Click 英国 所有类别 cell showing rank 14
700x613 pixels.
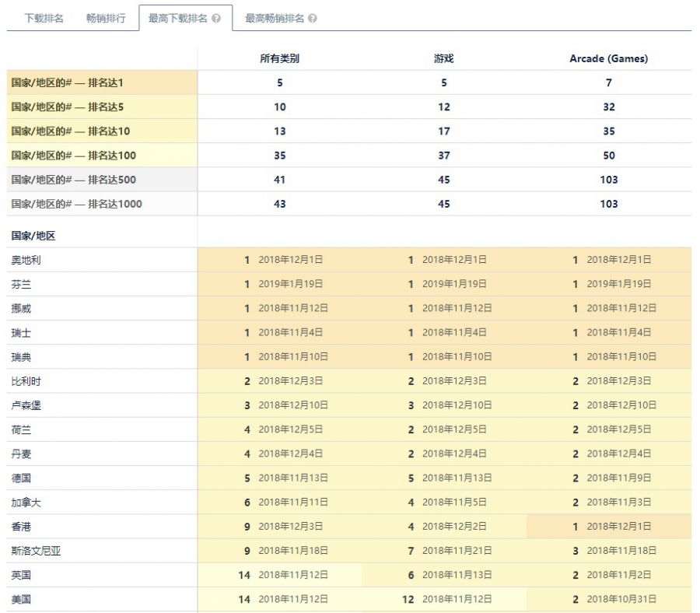(x=280, y=575)
